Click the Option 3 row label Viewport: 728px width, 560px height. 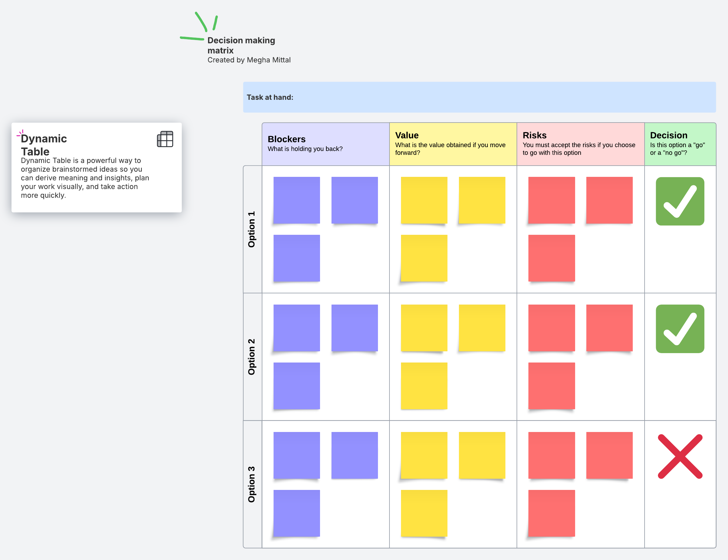pyautogui.click(x=252, y=484)
